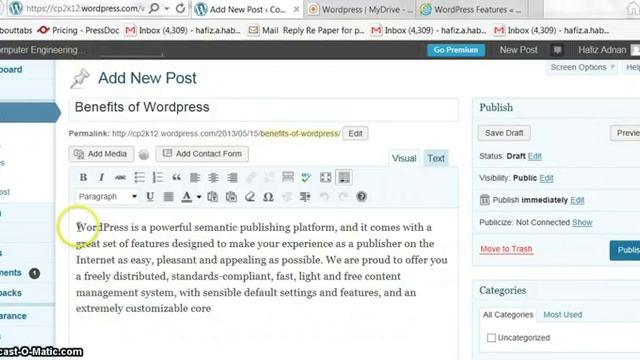
Task: Refresh the browser page
Action: tap(180, 9)
